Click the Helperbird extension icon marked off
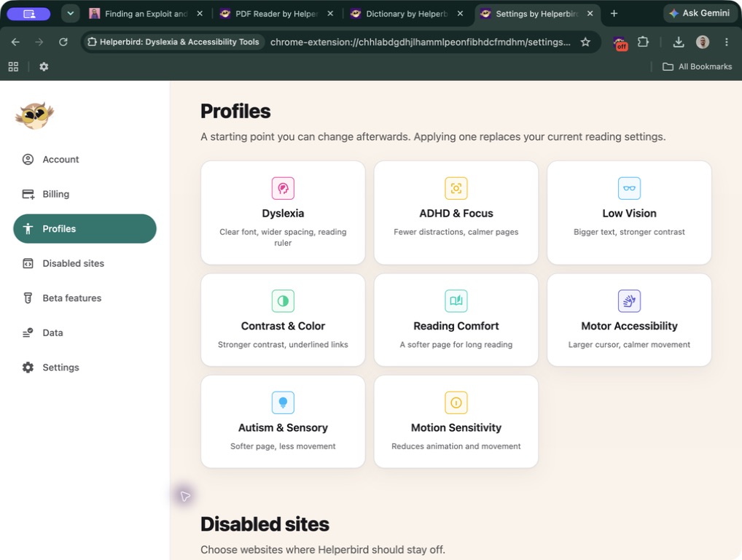The height and width of the screenshot is (560, 742). click(x=620, y=43)
